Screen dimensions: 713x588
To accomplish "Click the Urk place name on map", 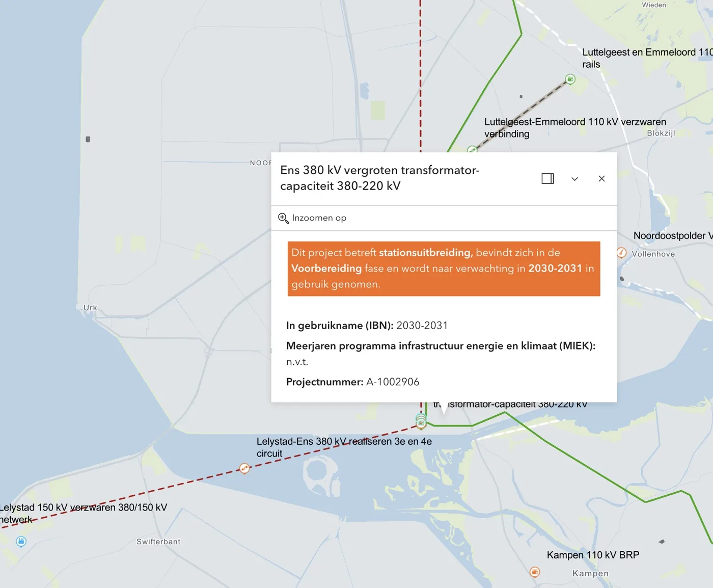I will tap(90, 308).
